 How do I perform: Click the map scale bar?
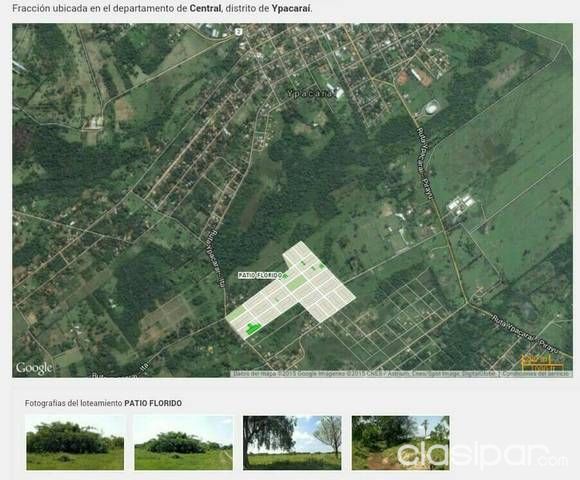[x=542, y=362]
